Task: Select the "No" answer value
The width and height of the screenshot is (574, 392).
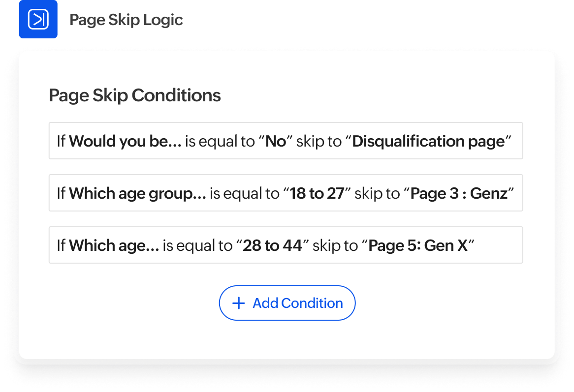Action: [x=276, y=141]
